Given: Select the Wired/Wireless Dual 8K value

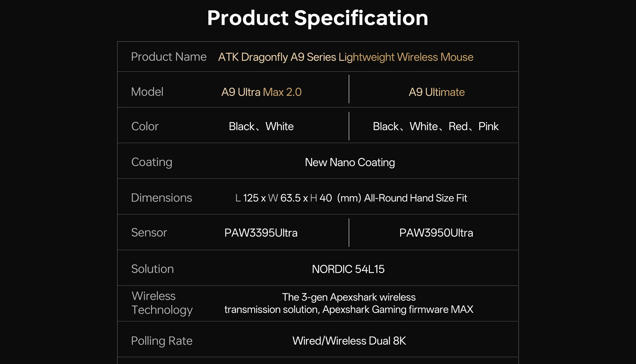Looking at the screenshot, I should coord(349,341).
